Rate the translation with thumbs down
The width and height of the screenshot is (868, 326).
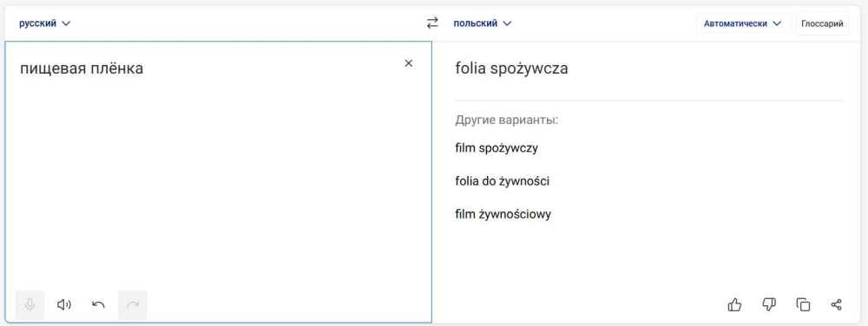click(x=769, y=304)
